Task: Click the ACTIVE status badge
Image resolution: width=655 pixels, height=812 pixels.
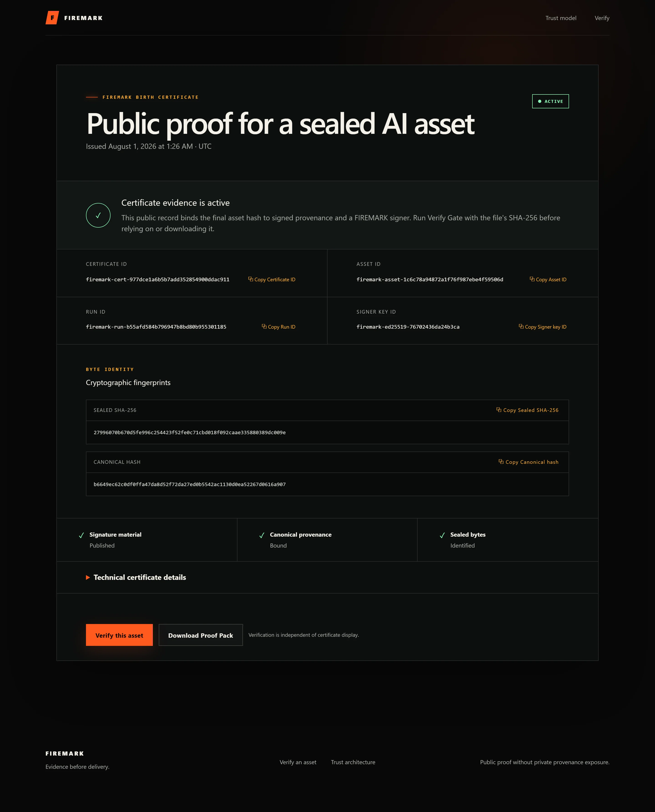Action: [550, 101]
